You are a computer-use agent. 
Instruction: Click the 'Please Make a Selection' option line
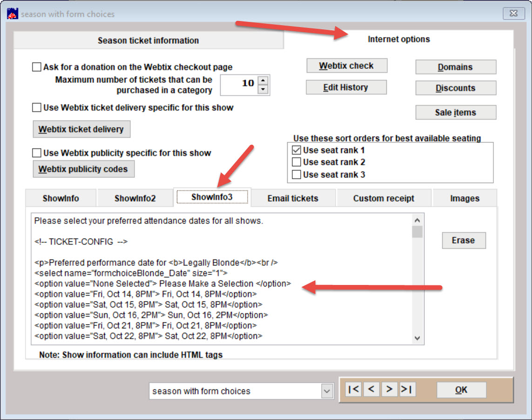162,284
